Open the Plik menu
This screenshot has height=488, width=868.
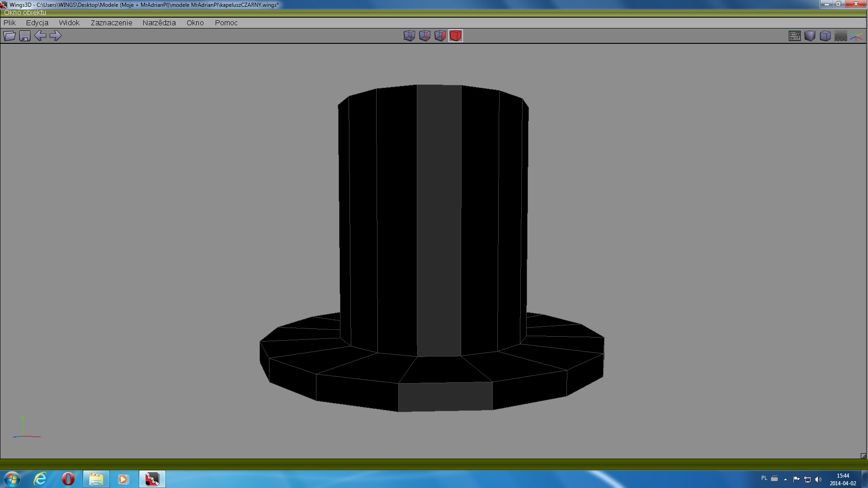(x=9, y=23)
